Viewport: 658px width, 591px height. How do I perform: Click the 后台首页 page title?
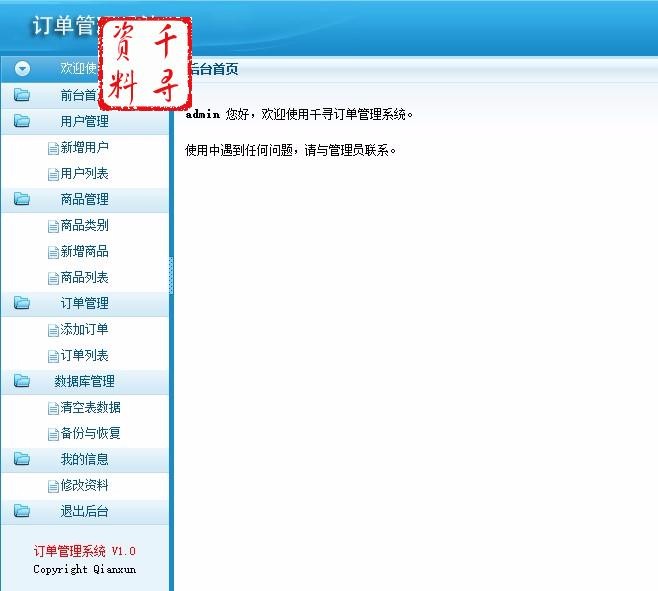214,69
